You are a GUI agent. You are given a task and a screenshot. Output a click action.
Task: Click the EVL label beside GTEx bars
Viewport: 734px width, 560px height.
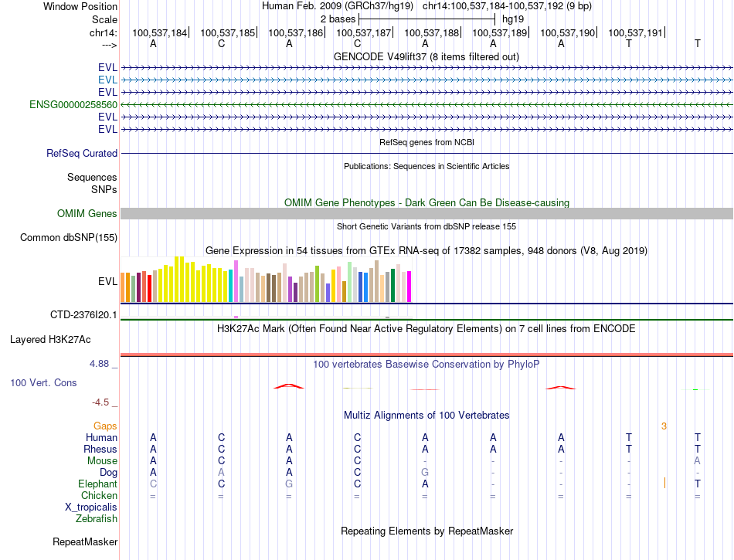coord(107,282)
